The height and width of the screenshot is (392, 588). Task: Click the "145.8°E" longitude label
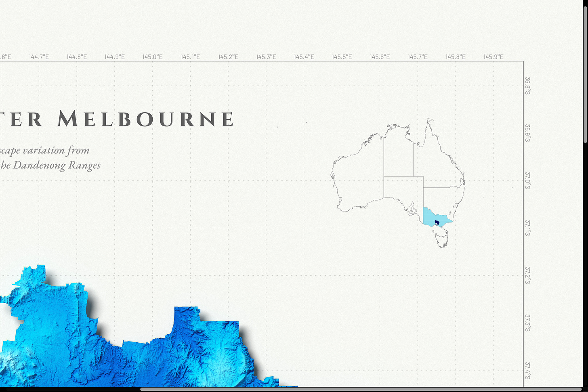[456, 57]
